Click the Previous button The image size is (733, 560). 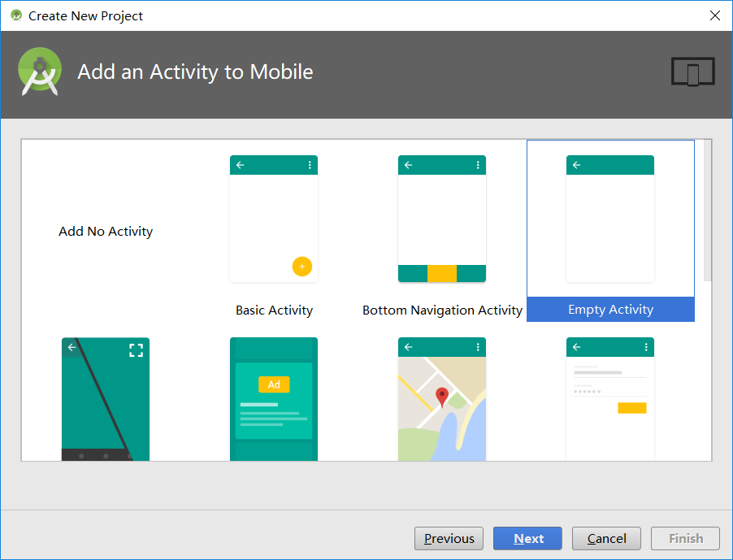(x=449, y=538)
